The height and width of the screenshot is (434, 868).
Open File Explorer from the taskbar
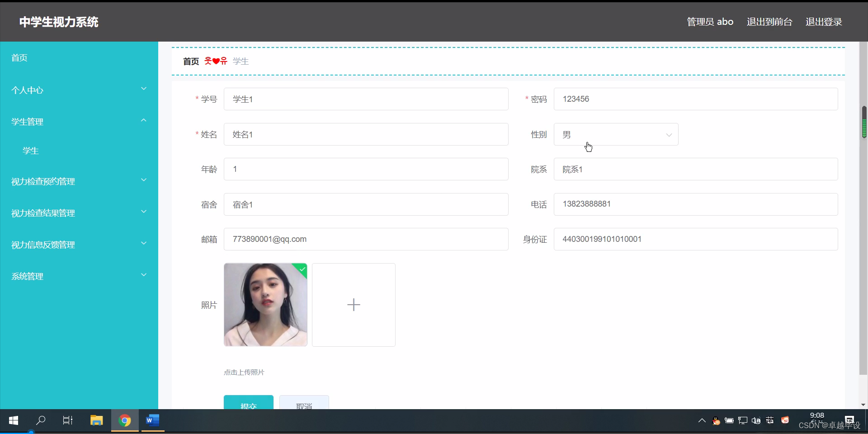tap(96, 420)
